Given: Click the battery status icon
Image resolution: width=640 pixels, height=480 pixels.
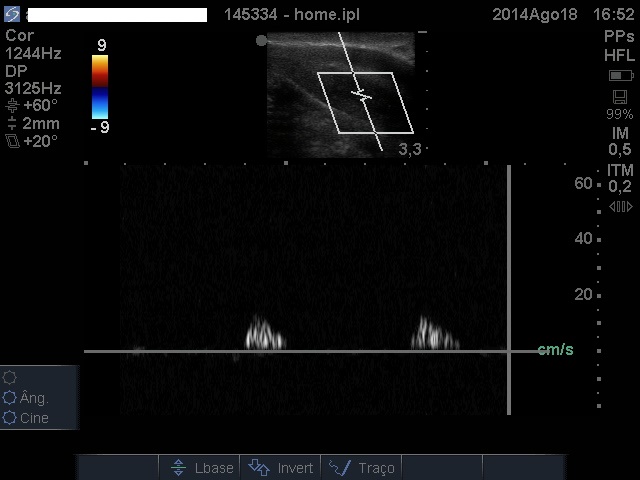Looking at the screenshot, I should (620, 76).
